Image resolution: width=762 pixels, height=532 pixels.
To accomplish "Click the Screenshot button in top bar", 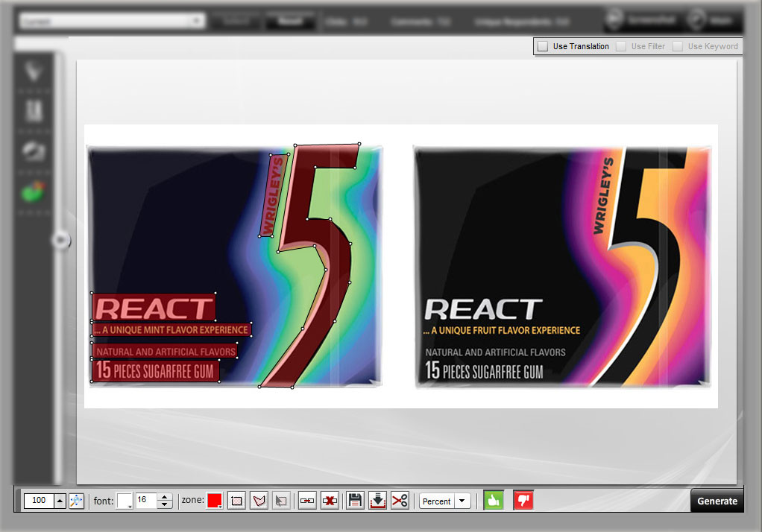I will (640, 20).
